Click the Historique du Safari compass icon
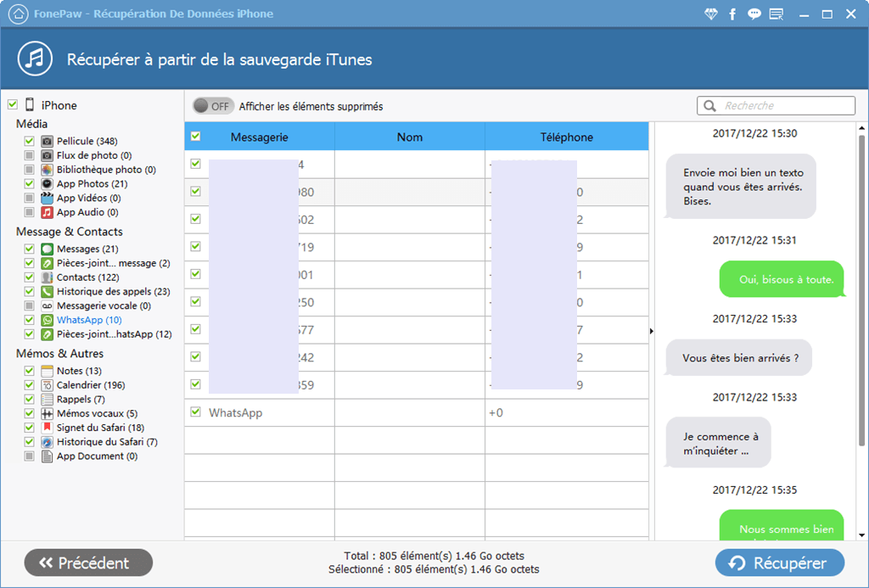Image resolution: width=869 pixels, height=588 pixels. point(48,442)
